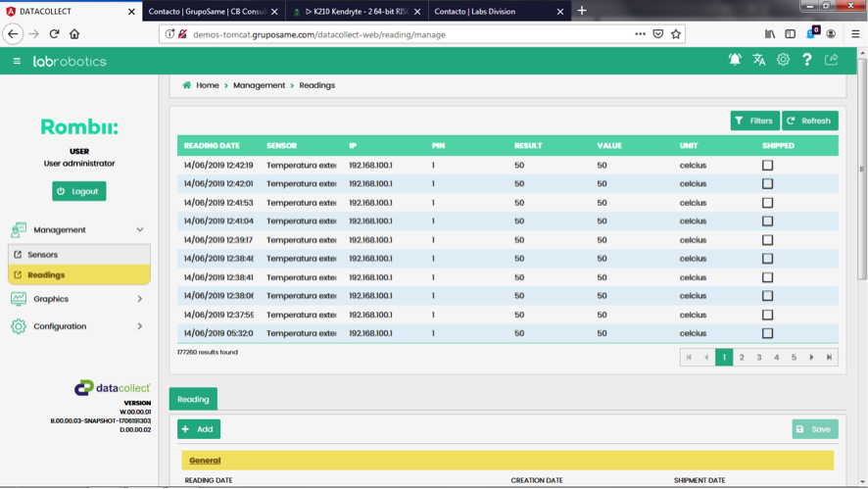Click the help question mark icon
This screenshot has width=868, height=489.
[x=807, y=60]
